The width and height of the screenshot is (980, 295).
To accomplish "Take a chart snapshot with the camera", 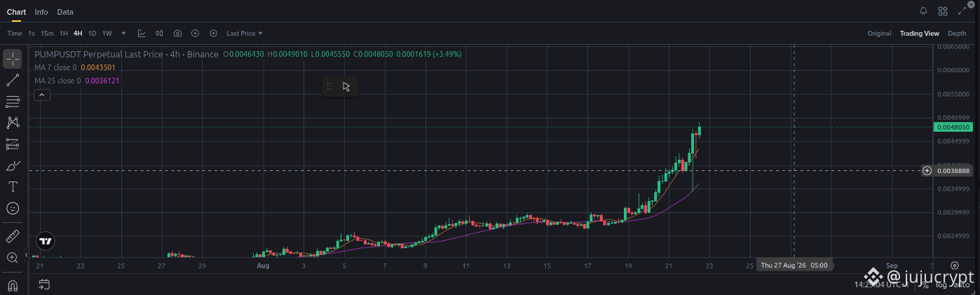I will pyautogui.click(x=177, y=33).
